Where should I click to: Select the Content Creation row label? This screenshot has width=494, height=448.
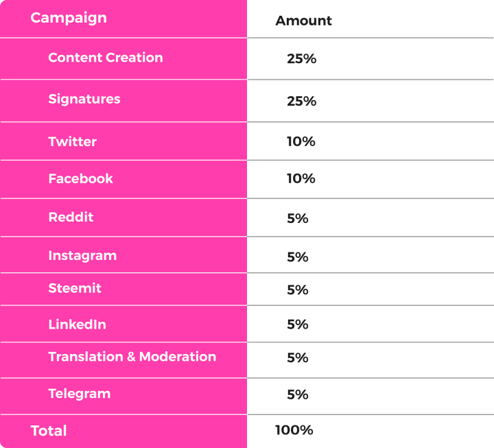pos(106,58)
